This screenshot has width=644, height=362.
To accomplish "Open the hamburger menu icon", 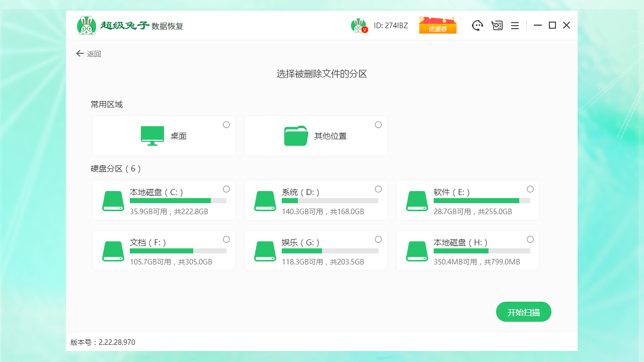I will pos(515,26).
